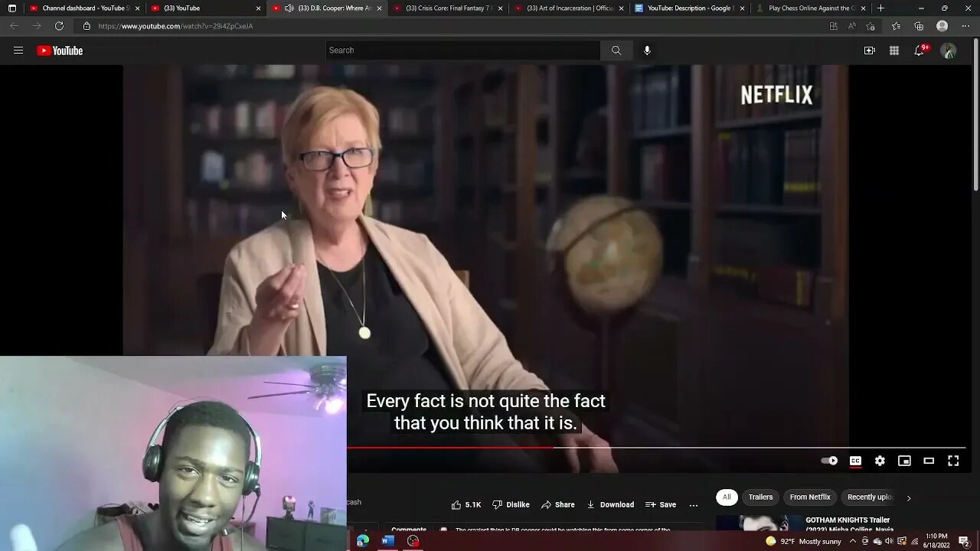980x551 pixels.
Task: Open player settings gear
Action: 880,461
